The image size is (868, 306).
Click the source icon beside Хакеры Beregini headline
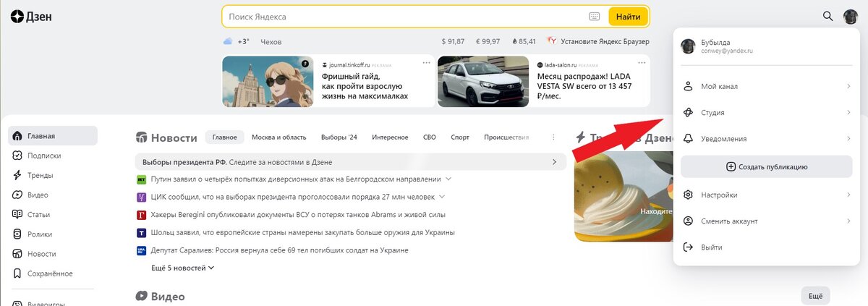pyautogui.click(x=142, y=215)
